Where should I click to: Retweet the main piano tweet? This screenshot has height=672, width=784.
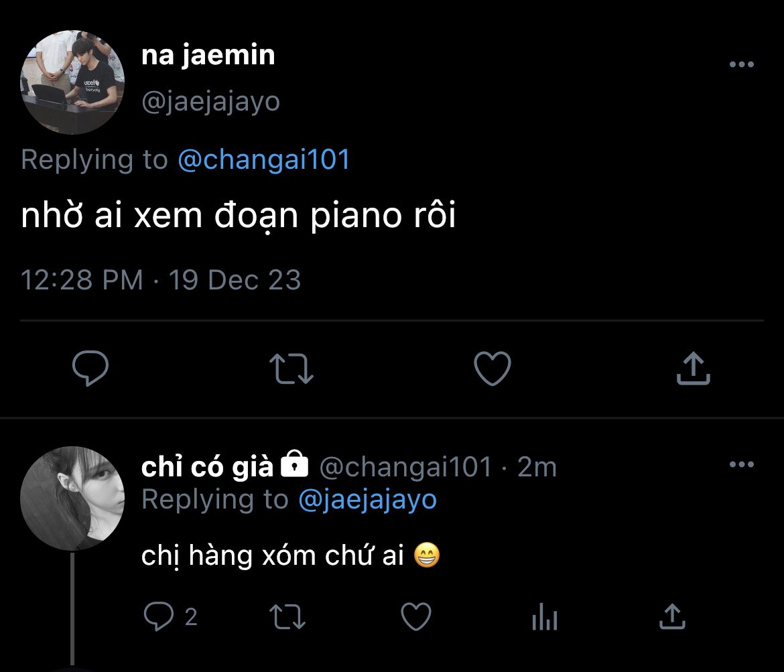click(x=291, y=368)
